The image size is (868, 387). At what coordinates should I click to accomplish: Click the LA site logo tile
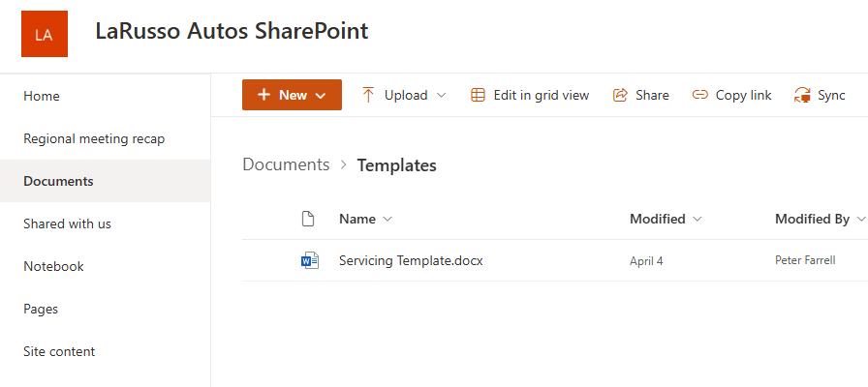tap(44, 34)
